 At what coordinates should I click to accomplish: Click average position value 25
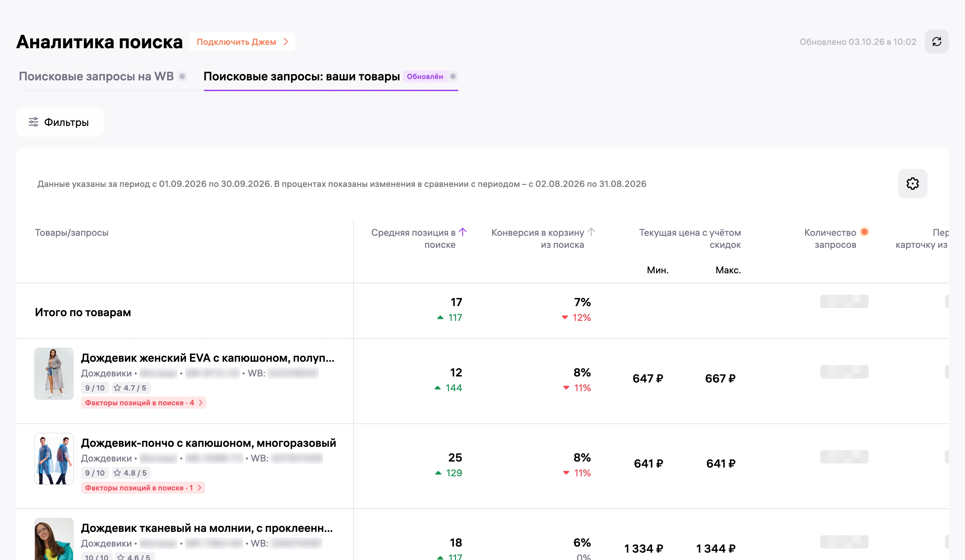point(455,458)
